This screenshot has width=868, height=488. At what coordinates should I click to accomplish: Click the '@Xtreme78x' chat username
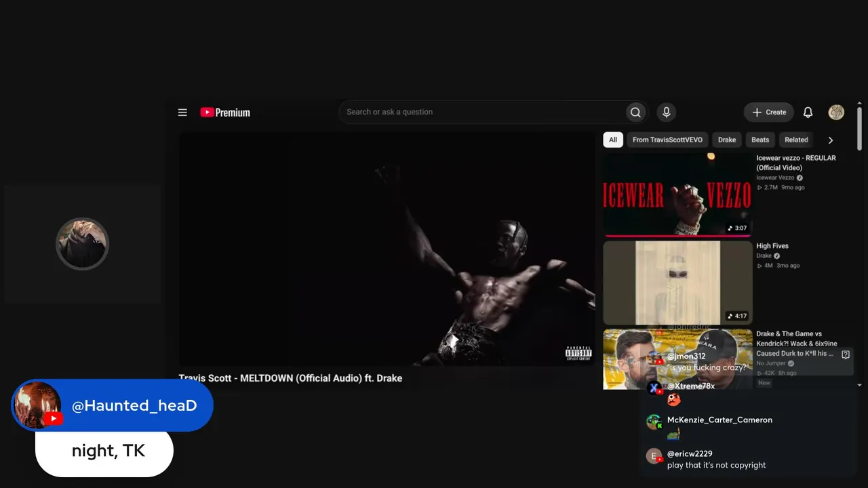(x=691, y=386)
